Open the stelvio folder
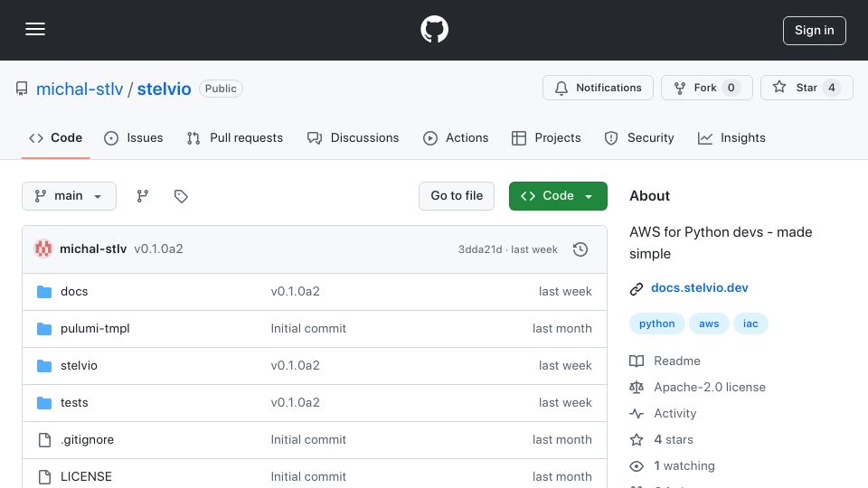Viewport: 868px width, 488px height. pos(79,366)
